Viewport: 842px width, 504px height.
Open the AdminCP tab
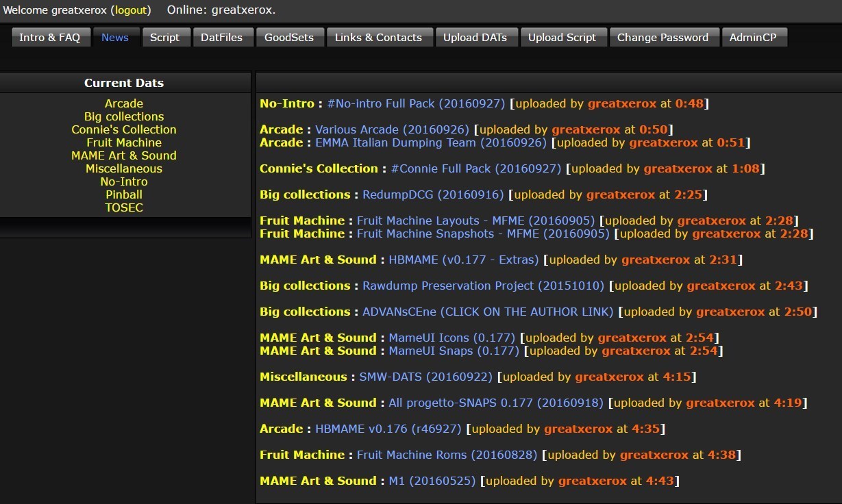click(x=754, y=38)
